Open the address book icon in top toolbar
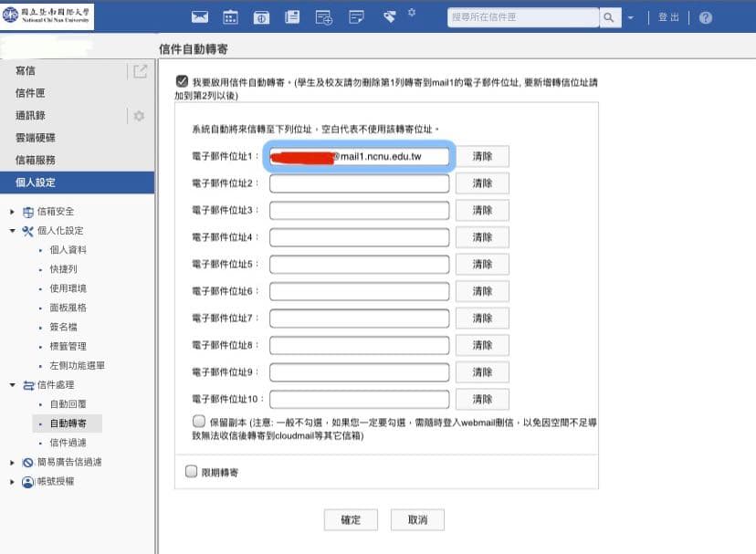This screenshot has width=756, height=554. (292, 17)
